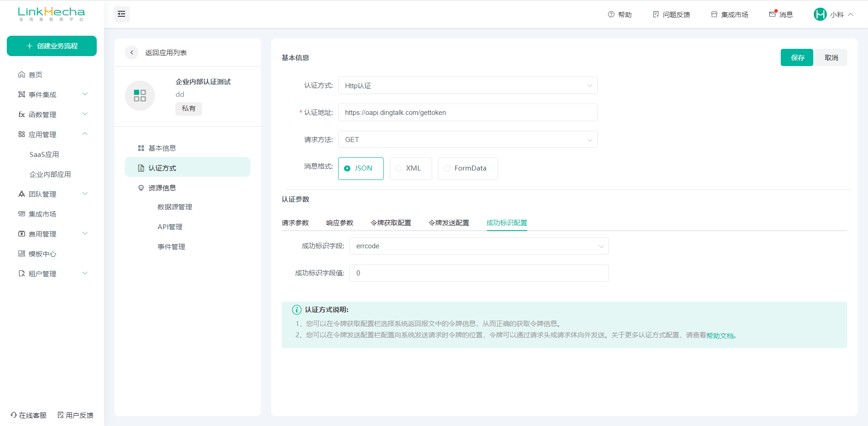Switch to the 请求参数 tab
868x426 pixels.
(295, 223)
